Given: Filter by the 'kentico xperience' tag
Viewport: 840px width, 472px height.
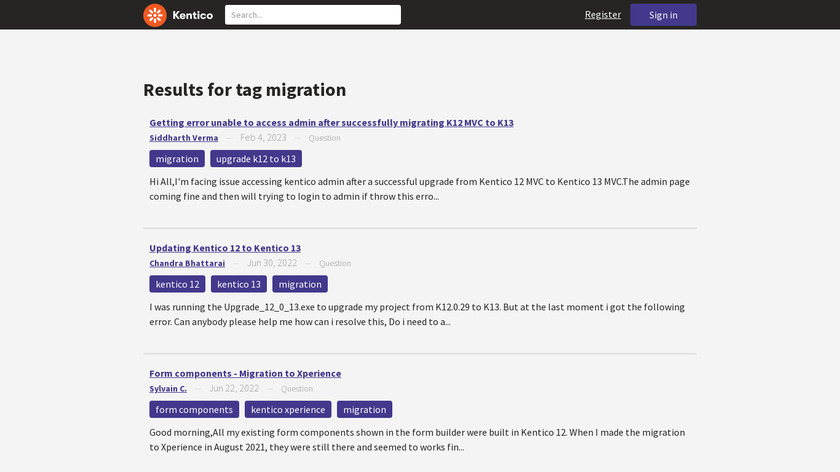Looking at the screenshot, I should point(288,409).
